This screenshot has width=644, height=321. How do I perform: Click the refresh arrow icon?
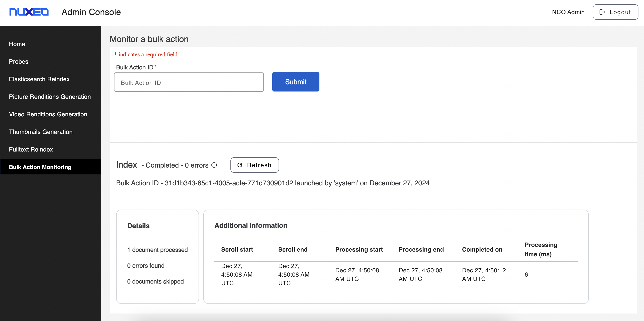[240, 165]
